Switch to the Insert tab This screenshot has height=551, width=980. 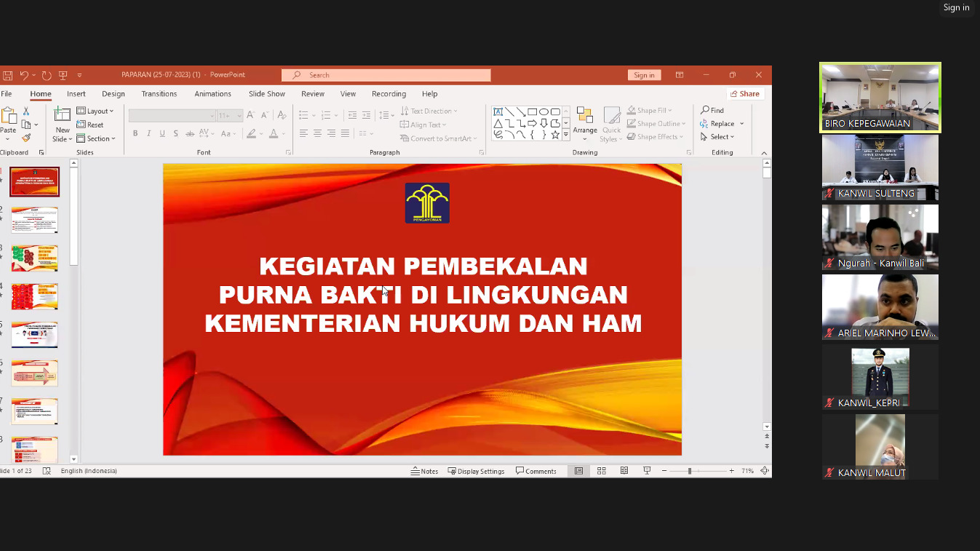click(x=76, y=93)
